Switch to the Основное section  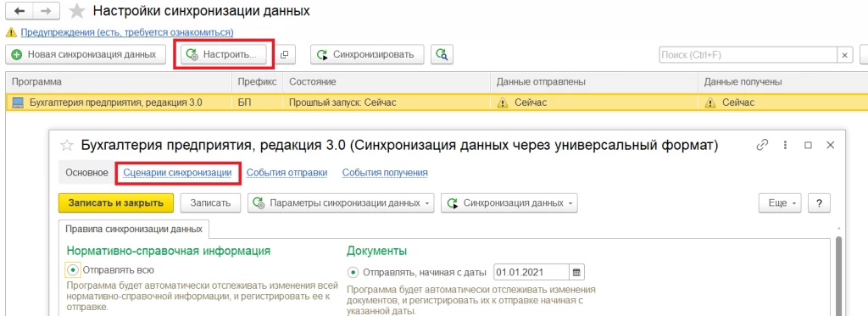click(x=86, y=173)
